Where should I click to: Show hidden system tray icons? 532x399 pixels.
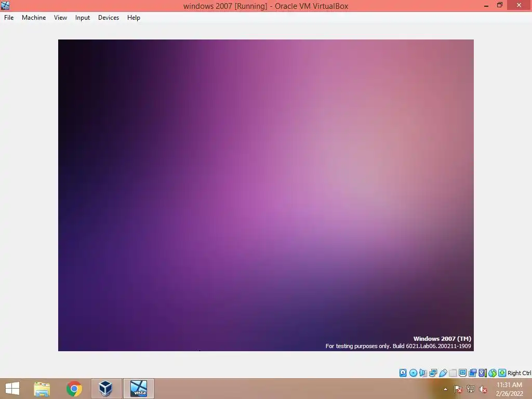[x=445, y=389]
